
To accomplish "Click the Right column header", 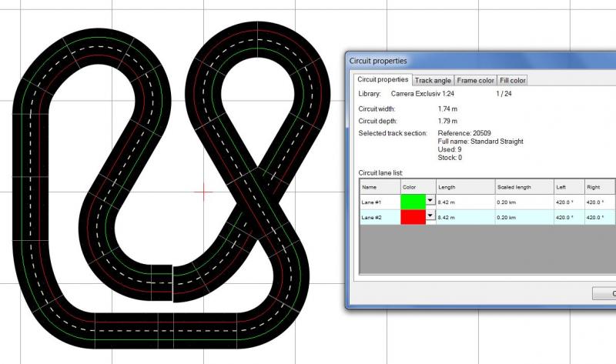I will tap(599, 186).
